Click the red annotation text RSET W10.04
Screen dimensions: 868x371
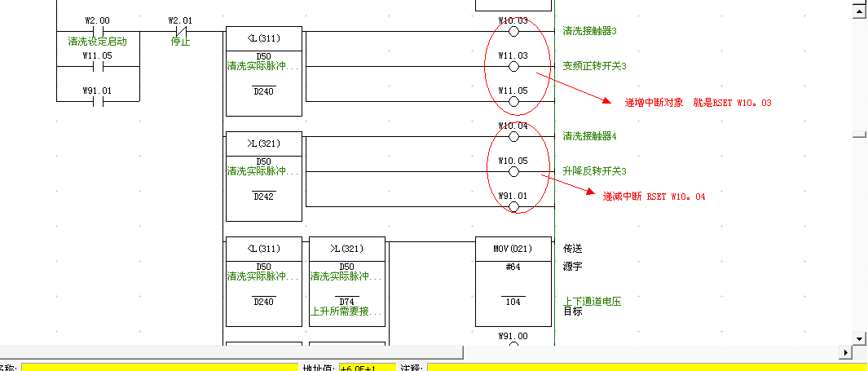[653, 197]
